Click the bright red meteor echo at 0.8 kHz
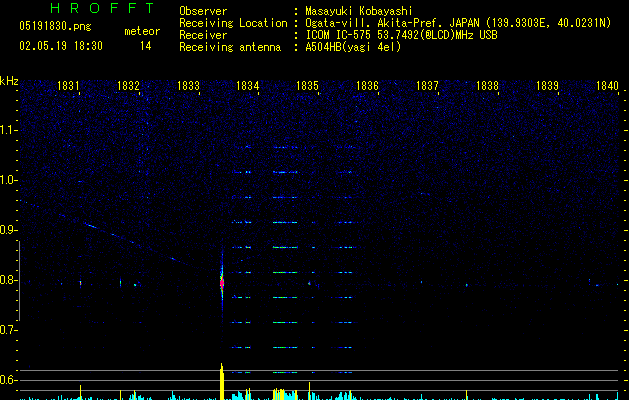Viewport: 629px width, 400px height. [222, 282]
